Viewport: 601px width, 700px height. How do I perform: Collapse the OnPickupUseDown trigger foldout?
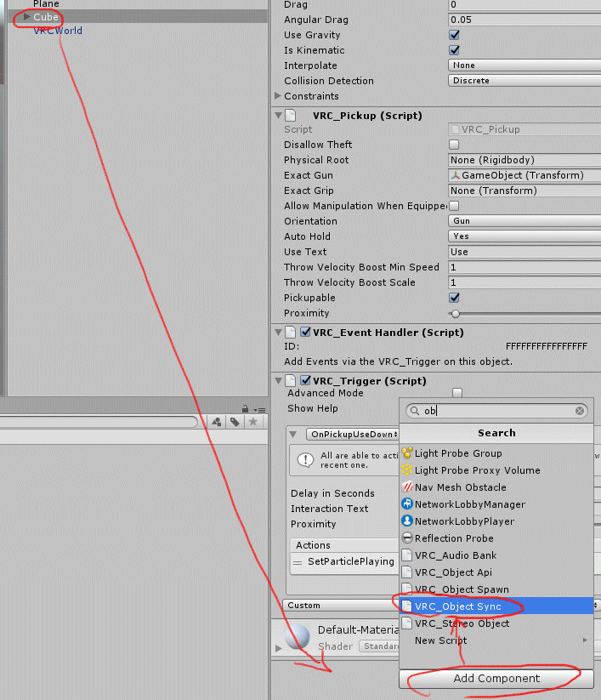tap(293, 435)
